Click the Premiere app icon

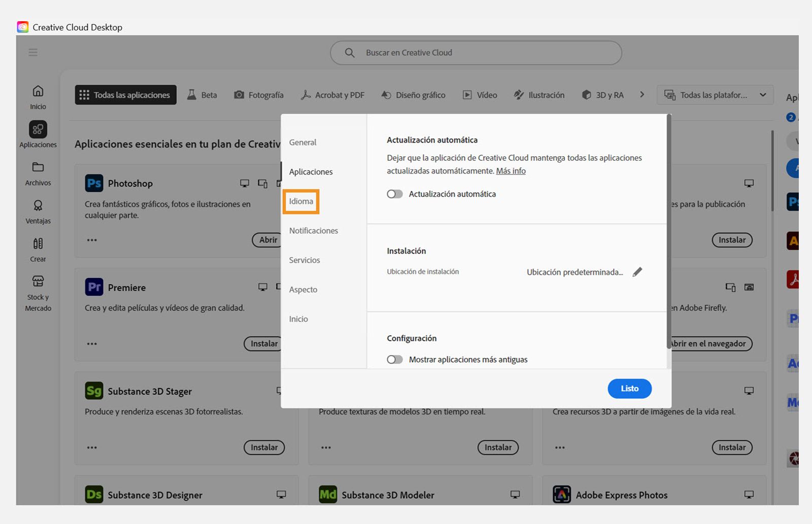click(x=94, y=287)
